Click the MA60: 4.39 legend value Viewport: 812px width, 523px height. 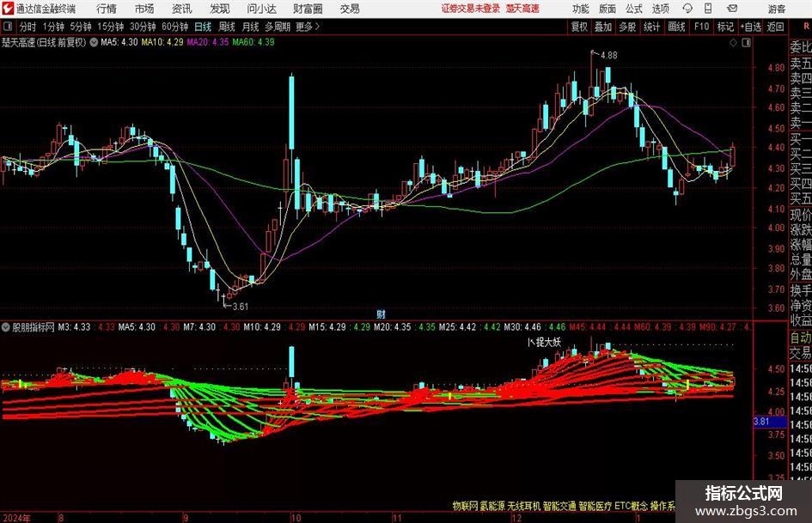point(253,42)
